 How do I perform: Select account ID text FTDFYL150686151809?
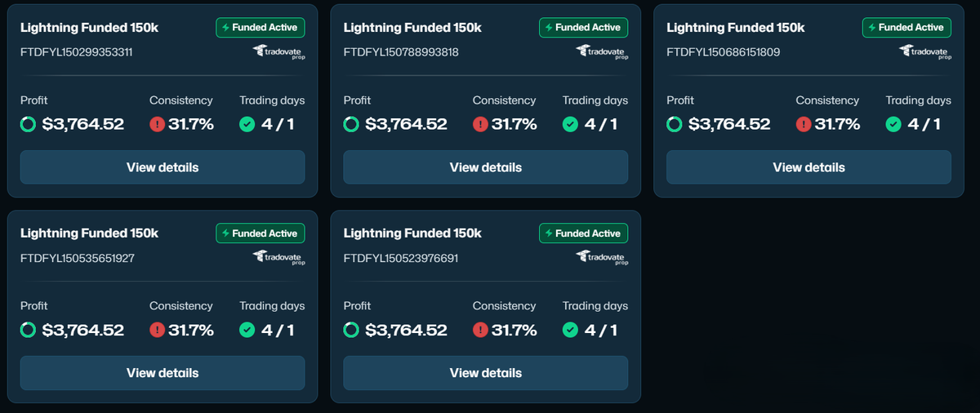(724, 52)
